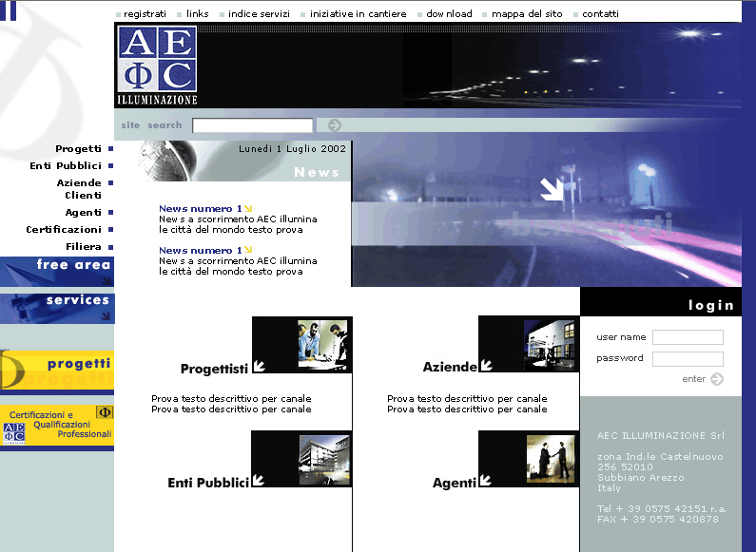Open the second News numero 1 headline
756x552 pixels.
pos(201,251)
